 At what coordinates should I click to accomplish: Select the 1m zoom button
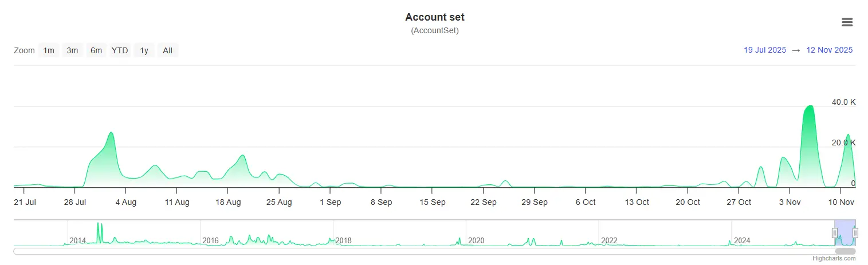pos(49,50)
